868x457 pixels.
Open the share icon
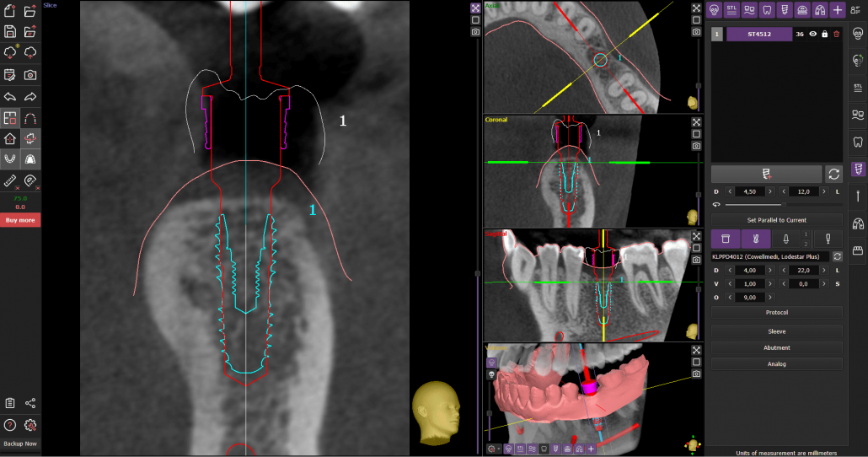coord(29,403)
